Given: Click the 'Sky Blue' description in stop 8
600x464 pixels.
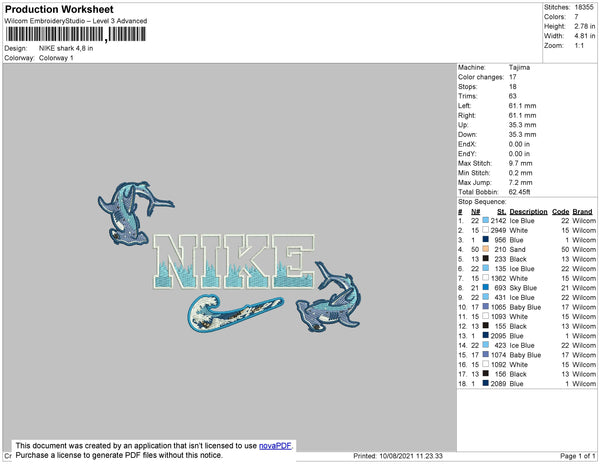Looking at the screenshot, I should tap(523, 288).
